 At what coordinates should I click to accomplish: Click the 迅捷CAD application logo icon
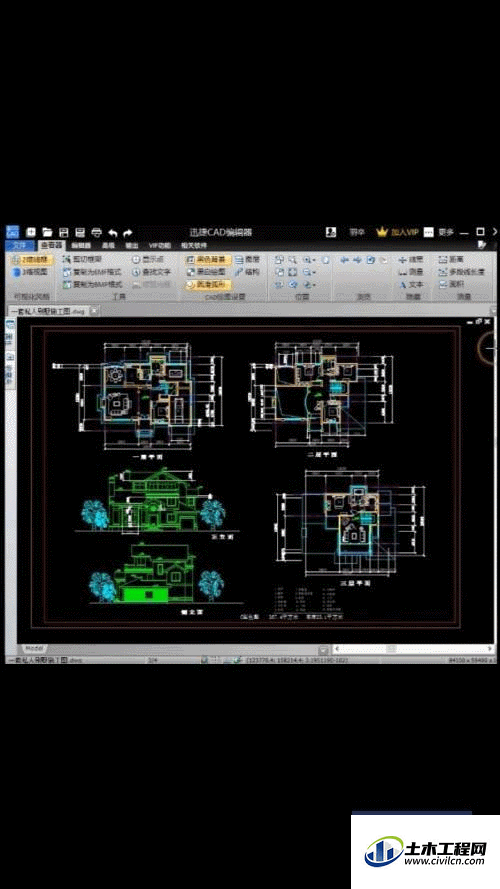(12, 232)
